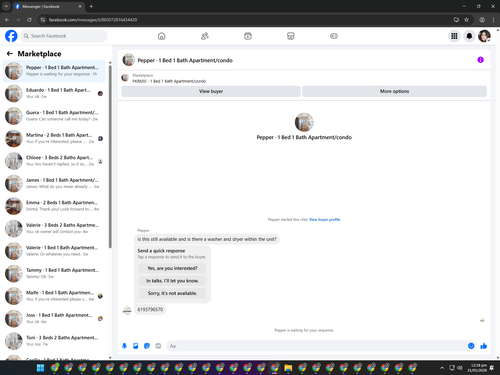500x375 pixels.
Task: Open the Windows Start menu
Action: (x=40, y=368)
